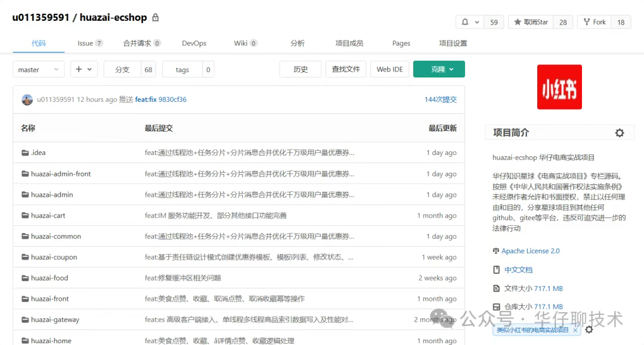Expand the 克隆 clone dropdown

click(x=439, y=69)
